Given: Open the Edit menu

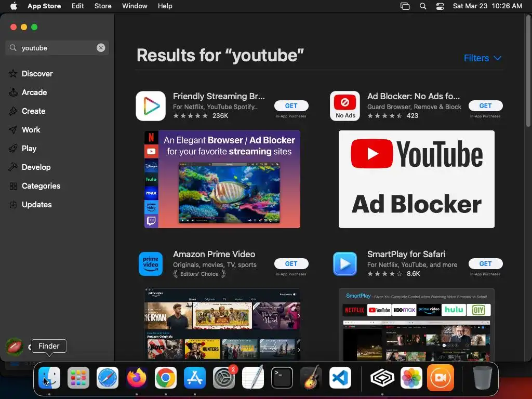Looking at the screenshot, I should [78, 6].
